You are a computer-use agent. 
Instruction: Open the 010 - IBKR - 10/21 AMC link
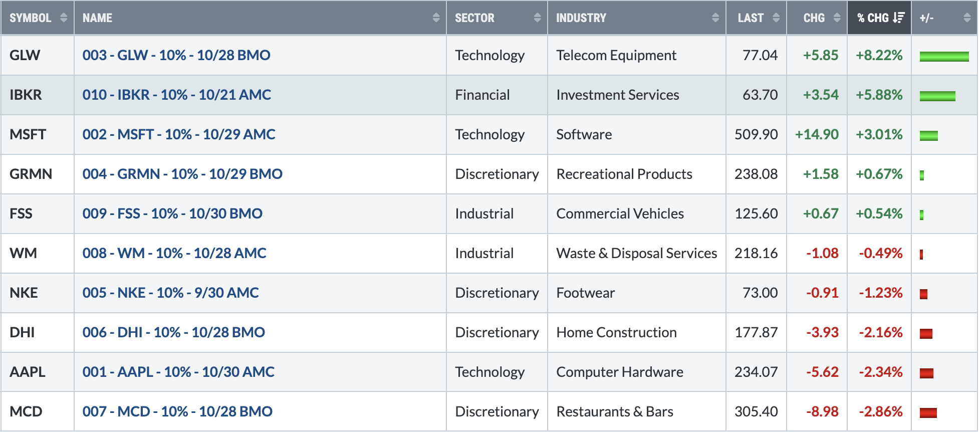(177, 95)
